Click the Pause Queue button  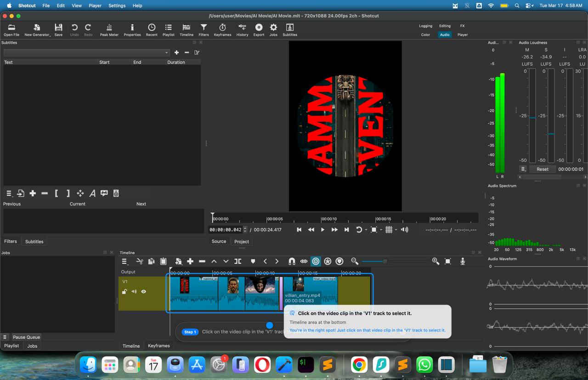point(26,337)
